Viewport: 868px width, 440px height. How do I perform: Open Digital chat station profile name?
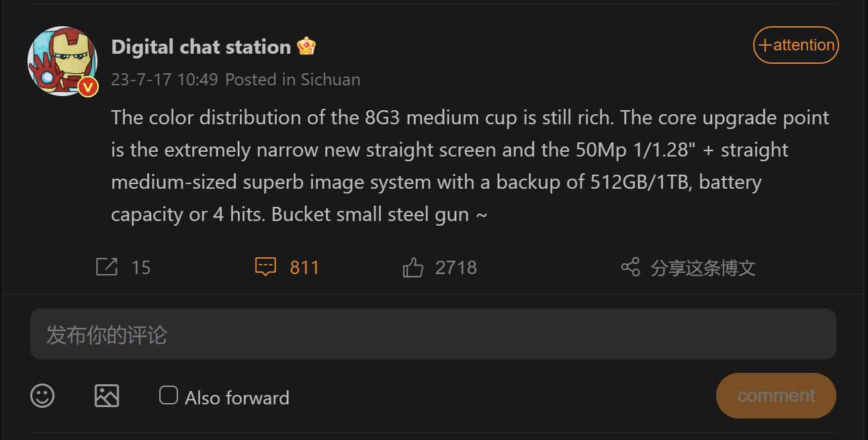click(201, 47)
